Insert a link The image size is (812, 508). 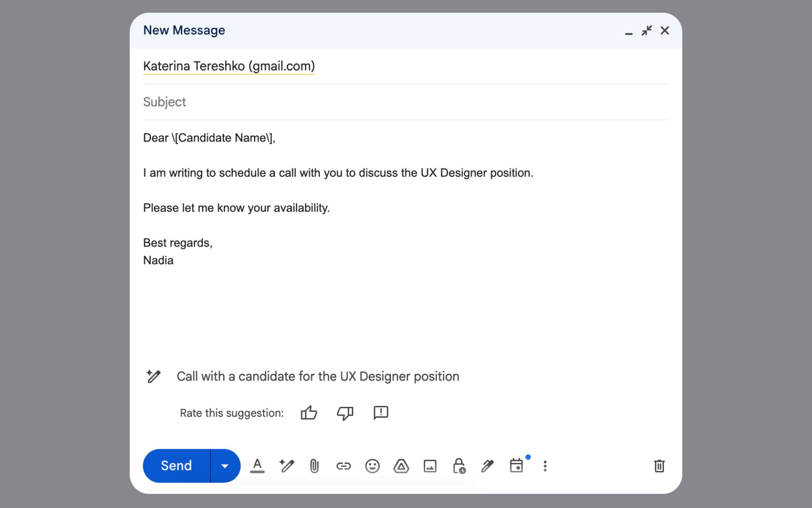point(344,466)
